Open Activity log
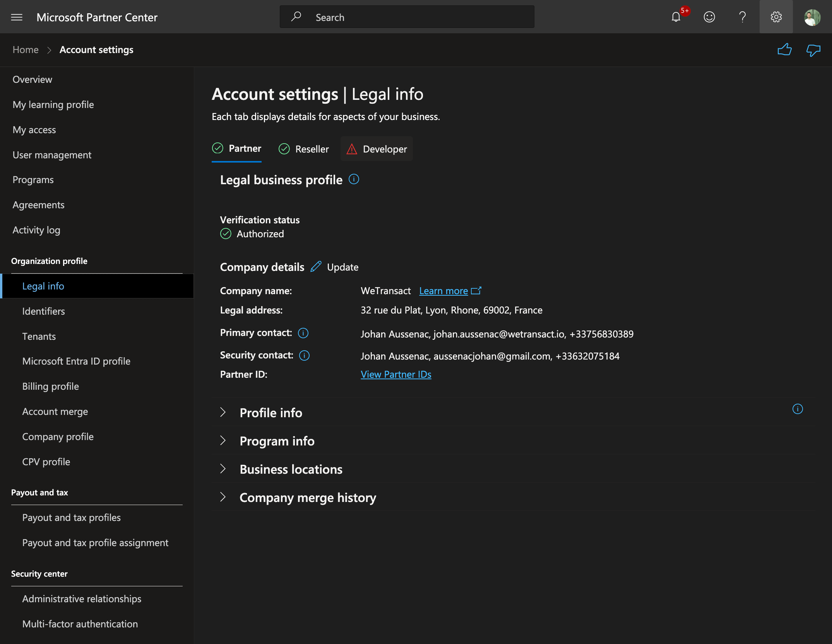This screenshot has height=644, width=832. click(36, 230)
